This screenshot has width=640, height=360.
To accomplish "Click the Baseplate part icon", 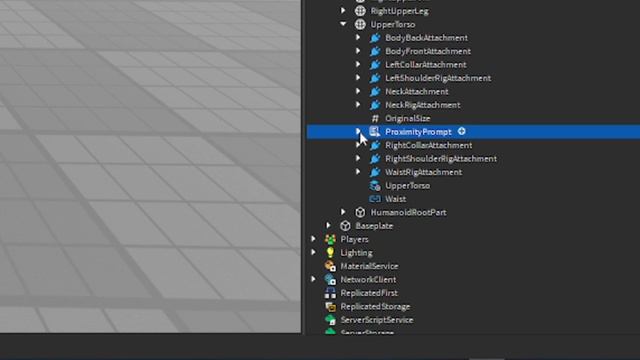I will point(345,226).
